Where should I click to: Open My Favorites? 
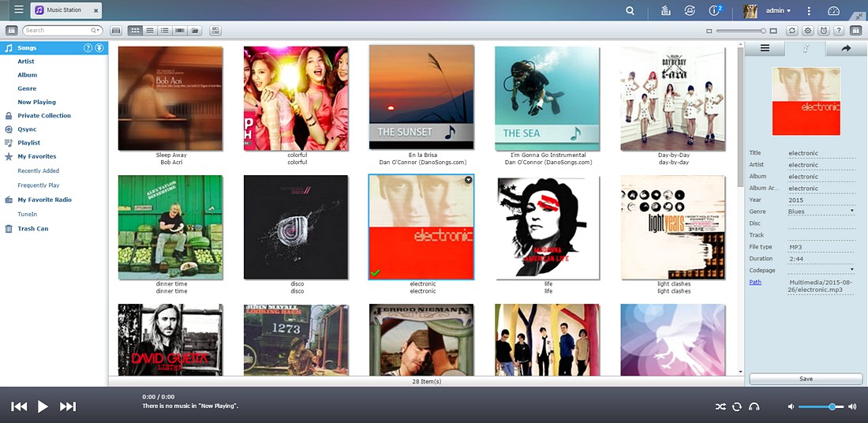[37, 156]
